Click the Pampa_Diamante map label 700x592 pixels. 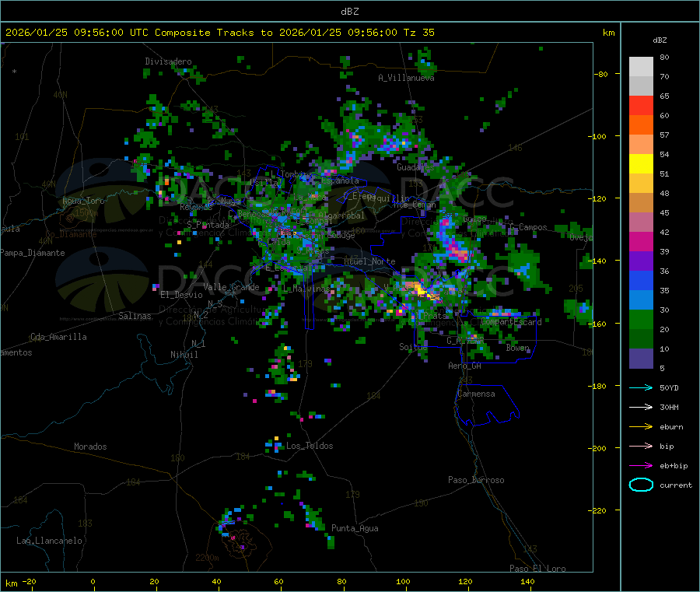click(x=33, y=253)
